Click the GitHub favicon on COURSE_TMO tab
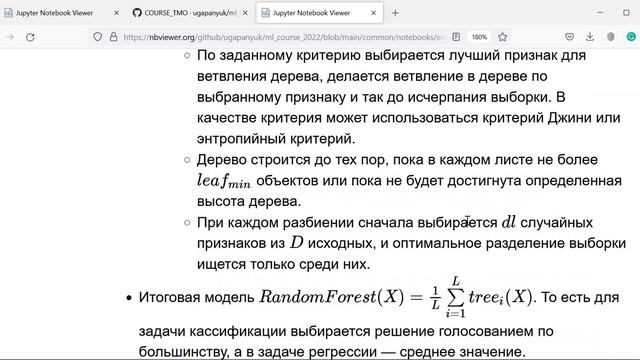This screenshot has height=360, width=640. click(x=137, y=13)
